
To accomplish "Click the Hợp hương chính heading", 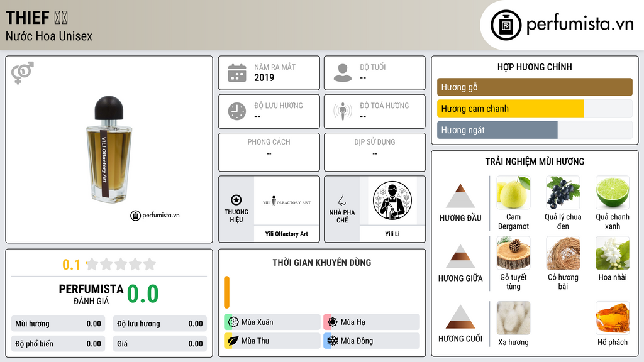I will 535,67.
